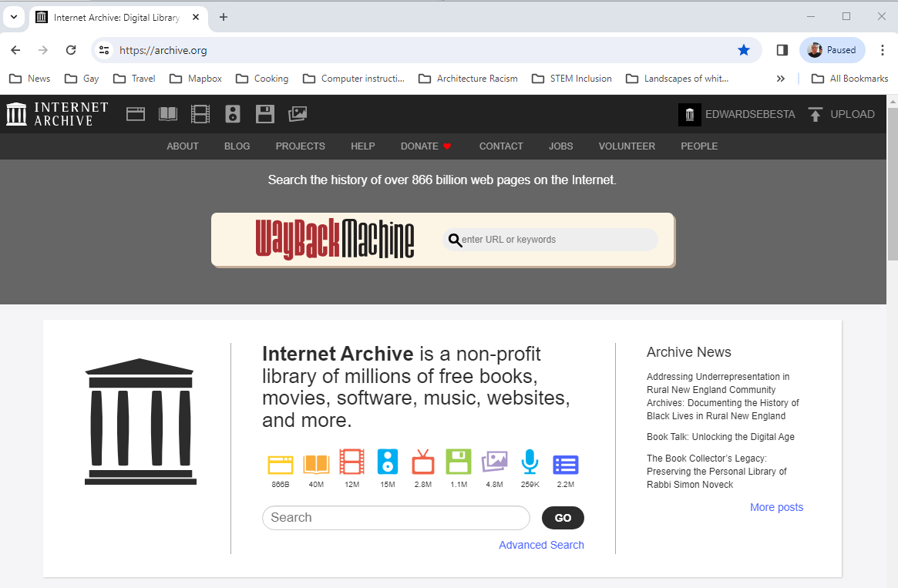Open Chrome's three-dot menu
The image size is (898, 588).
click(x=883, y=50)
